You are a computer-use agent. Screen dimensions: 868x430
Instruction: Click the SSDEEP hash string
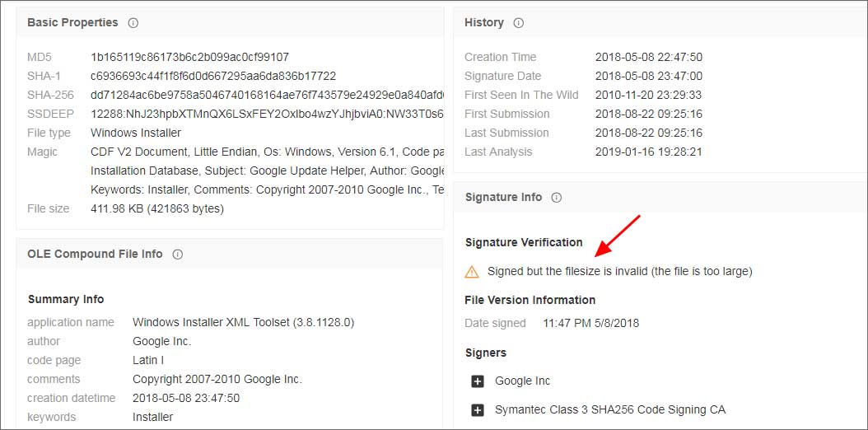268,114
